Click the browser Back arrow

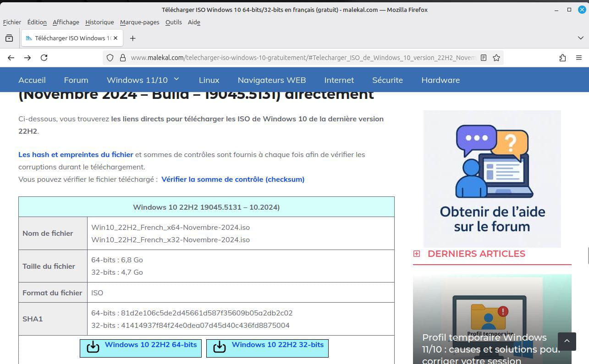pyautogui.click(x=11, y=58)
